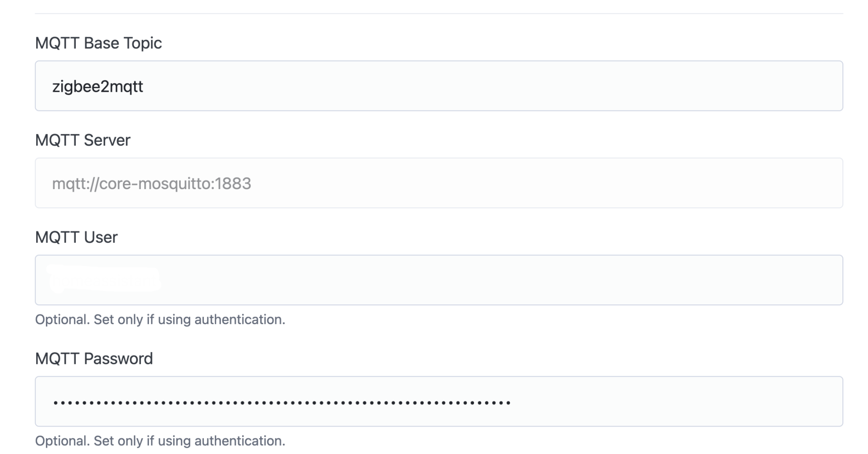The height and width of the screenshot is (454, 868).
Task: Click the MQTT Password input field
Action: click(x=434, y=401)
